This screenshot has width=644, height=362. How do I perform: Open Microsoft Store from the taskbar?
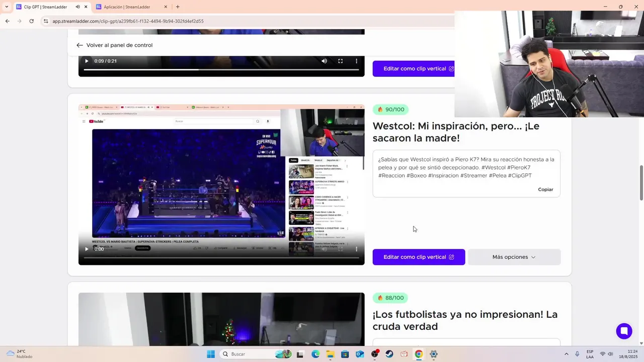(345, 354)
